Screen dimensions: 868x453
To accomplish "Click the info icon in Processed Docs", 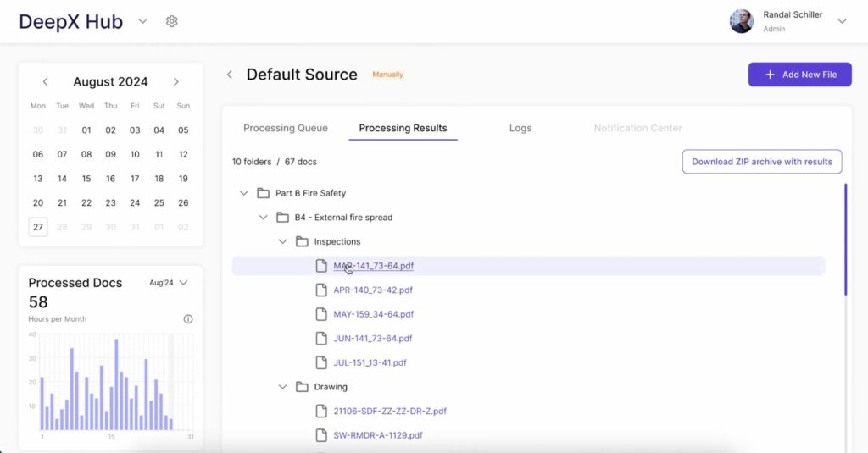I will click(x=188, y=319).
